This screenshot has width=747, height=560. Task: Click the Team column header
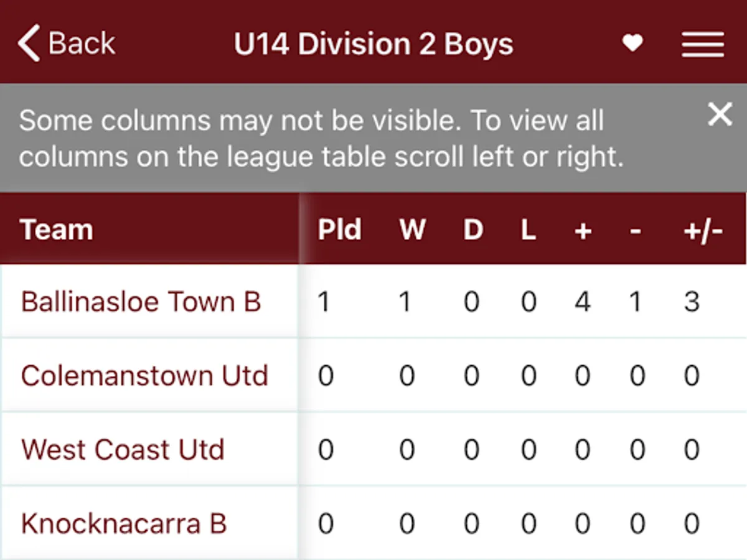pyautogui.click(x=57, y=230)
